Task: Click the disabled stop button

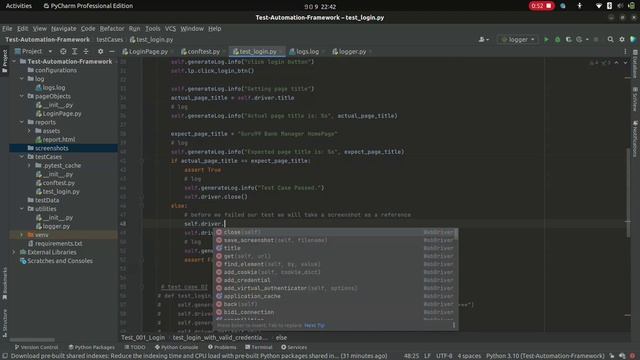Action: click(x=596, y=40)
